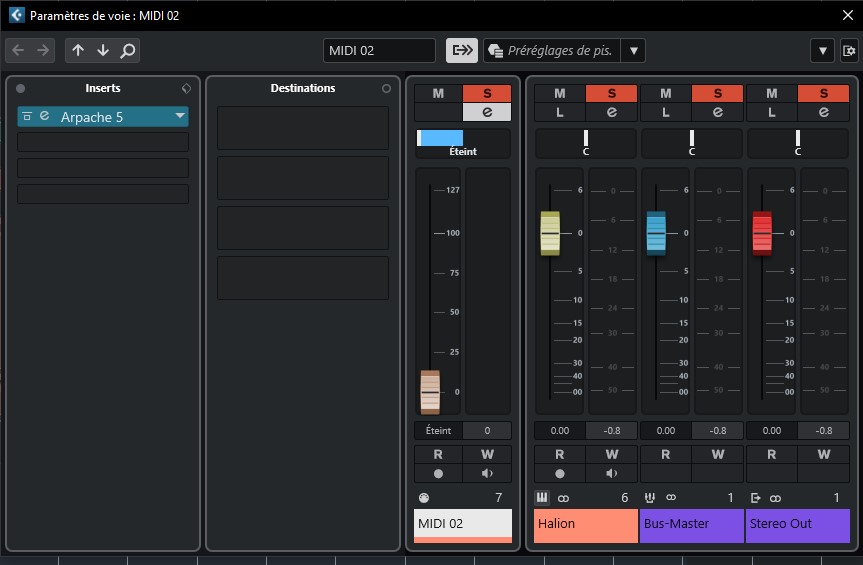This screenshot has height=565, width=863.
Task: Mute the MIDI 02 channel
Action: pyautogui.click(x=438, y=94)
